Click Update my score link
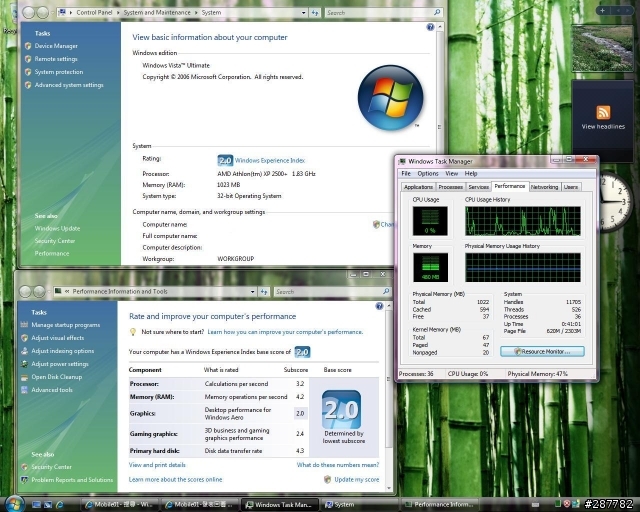 click(x=357, y=479)
